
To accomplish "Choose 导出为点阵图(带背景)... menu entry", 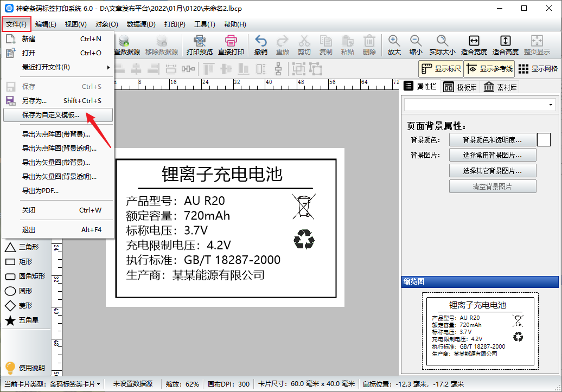I will (58, 134).
